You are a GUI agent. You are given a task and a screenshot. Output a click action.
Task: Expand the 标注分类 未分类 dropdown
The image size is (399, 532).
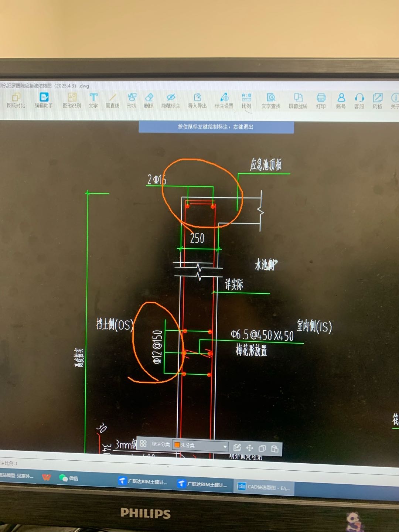coord(201,445)
